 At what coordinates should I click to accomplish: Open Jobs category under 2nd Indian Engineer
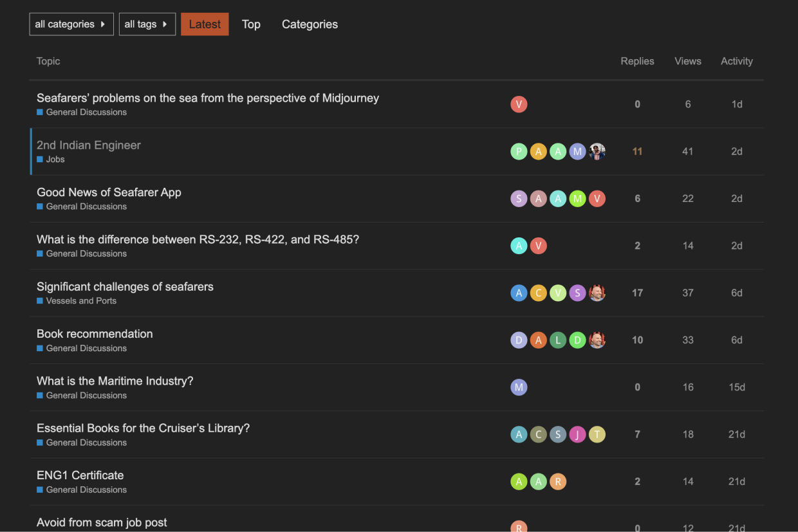[x=55, y=160]
